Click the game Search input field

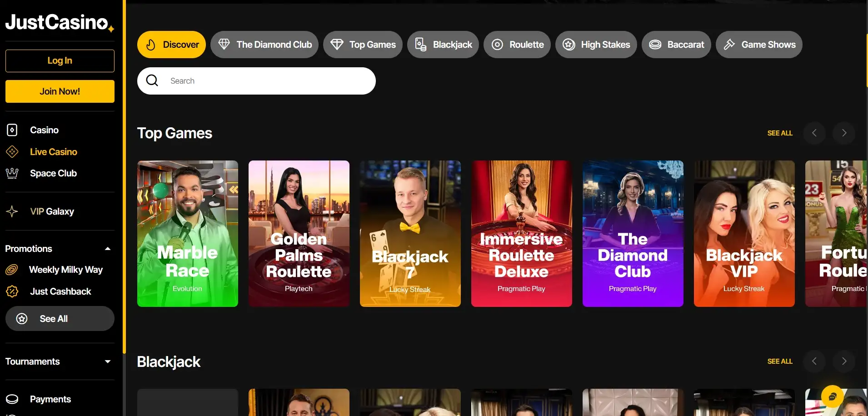(256, 81)
